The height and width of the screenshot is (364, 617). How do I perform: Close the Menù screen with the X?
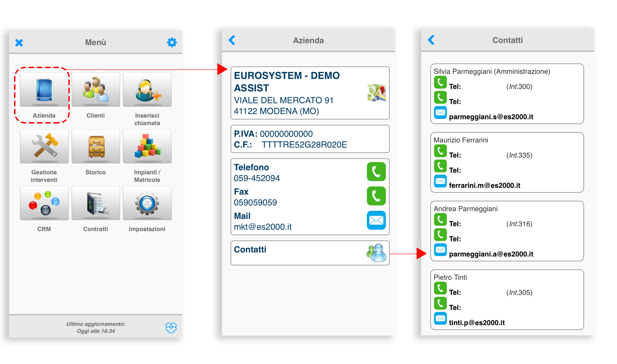[19, 42]
